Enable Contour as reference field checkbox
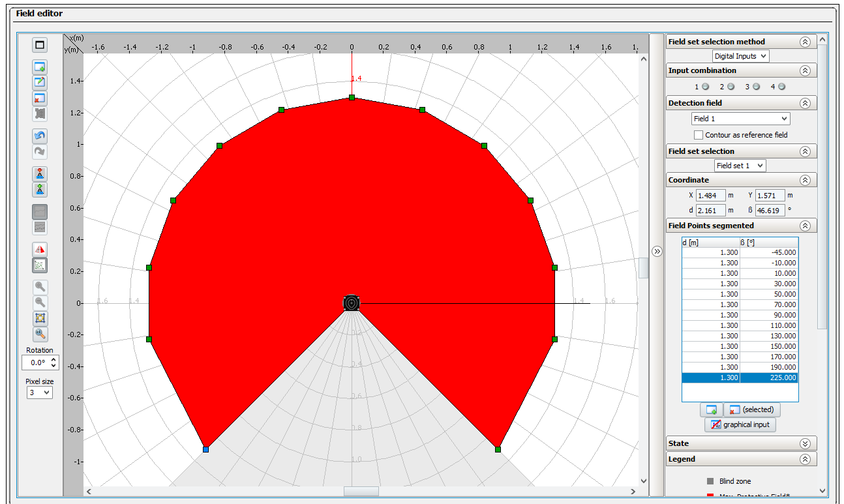The height and width of the screenshot is (504, 844). pos(699,135)
